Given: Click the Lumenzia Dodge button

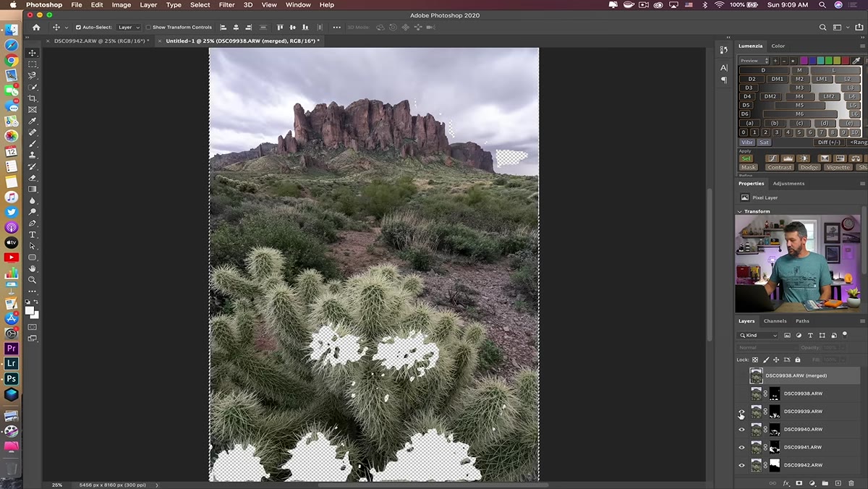Looking at the screenshot, I should 809,167.
